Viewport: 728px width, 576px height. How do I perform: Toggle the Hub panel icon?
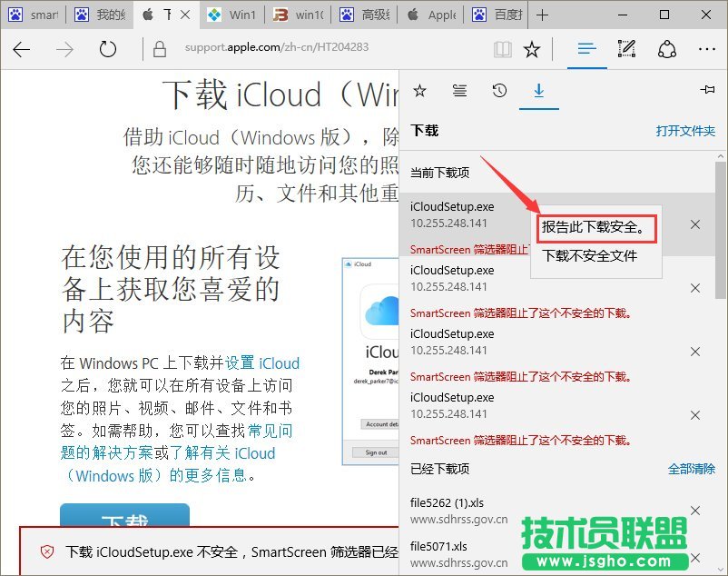(587, 48)
